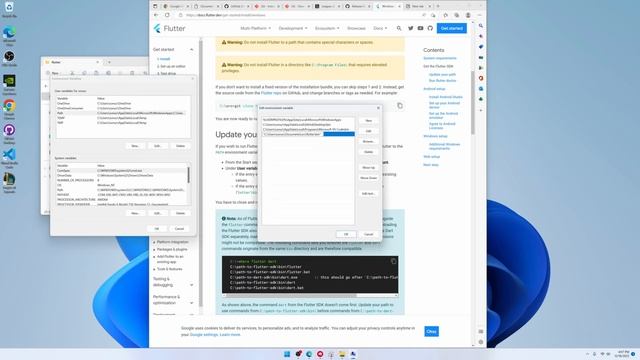Expand Testing & debugging sidebar section
Screen dimensions: 640x360
point(191,285)
